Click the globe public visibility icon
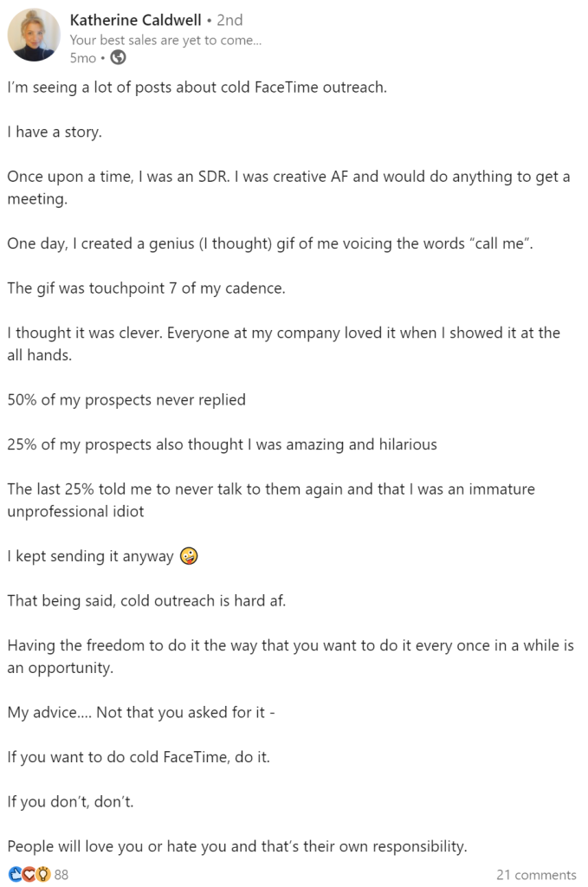Screen dimensions: 588x887 [x=118, y=58]
